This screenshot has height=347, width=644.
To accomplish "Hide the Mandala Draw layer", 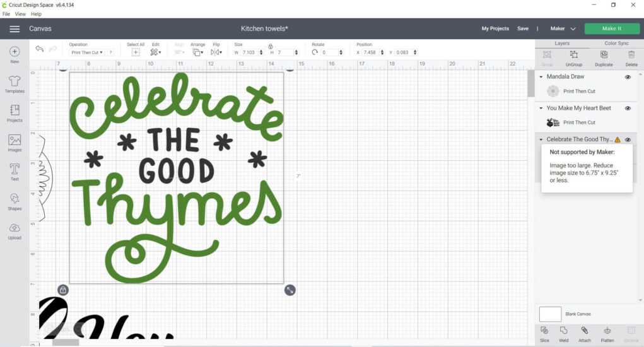I will pyautogui.click(x=628, y=77).
